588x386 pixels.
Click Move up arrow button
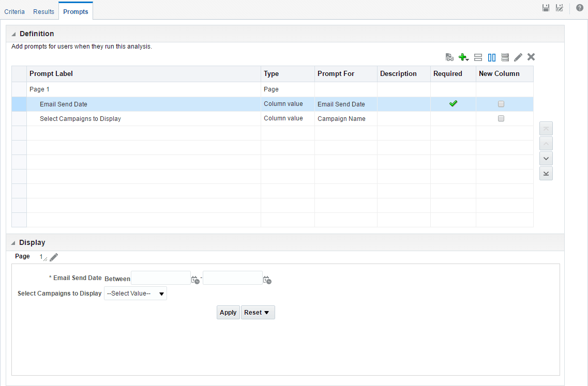[x=546, y=144]
